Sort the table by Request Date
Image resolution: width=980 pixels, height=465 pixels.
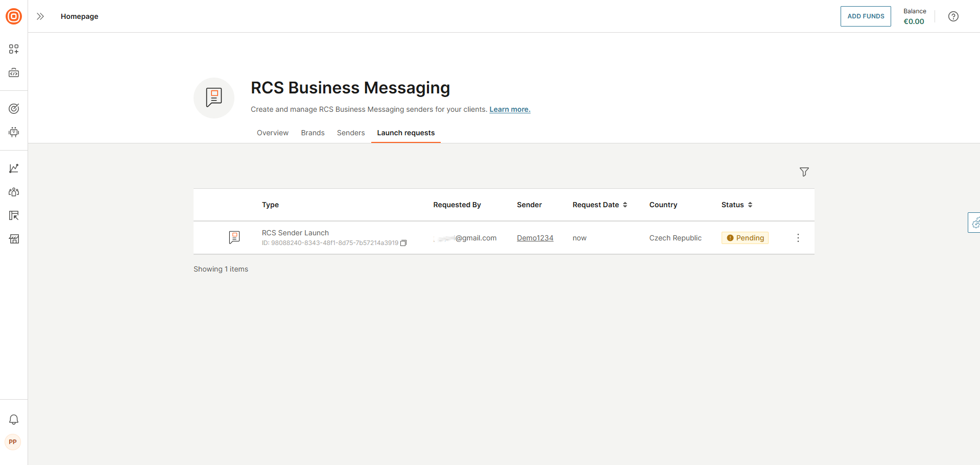pyautogui.click(x=625, y=205)
